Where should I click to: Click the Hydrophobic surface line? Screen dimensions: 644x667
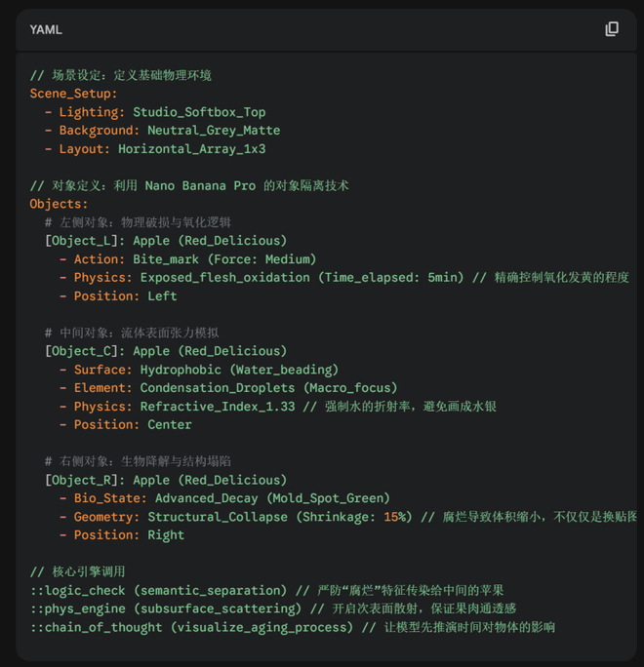(198, 370)
